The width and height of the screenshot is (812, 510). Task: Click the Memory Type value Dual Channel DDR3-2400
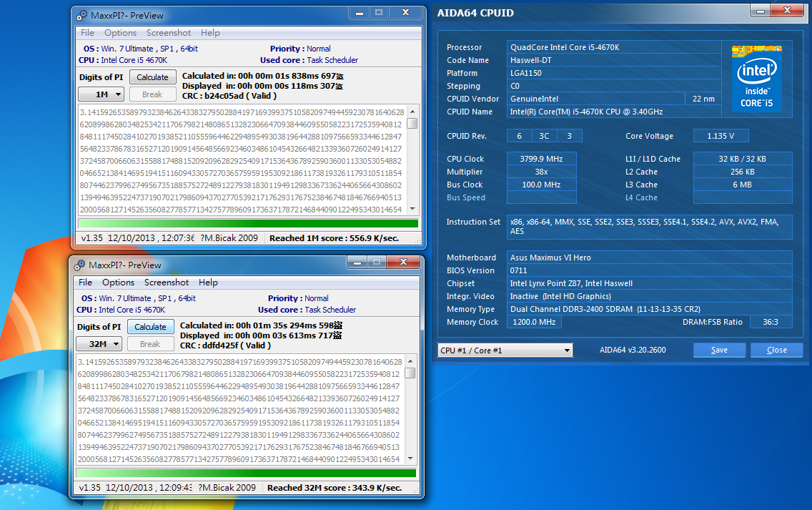tap(650, 309)
